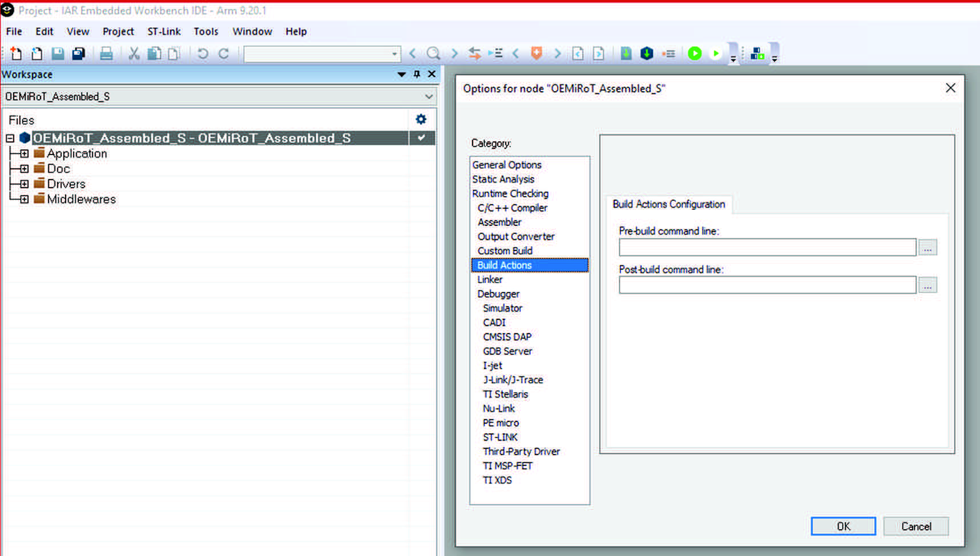The image size is (980, 556).
Task: Print using the printer toolbar icon
Action: tap(106, 54)
